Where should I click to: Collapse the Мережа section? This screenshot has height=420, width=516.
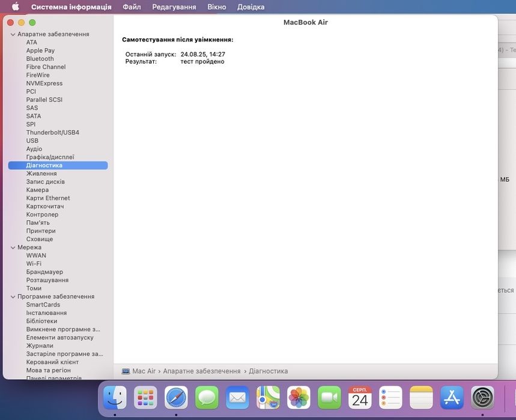click(13, 247)
